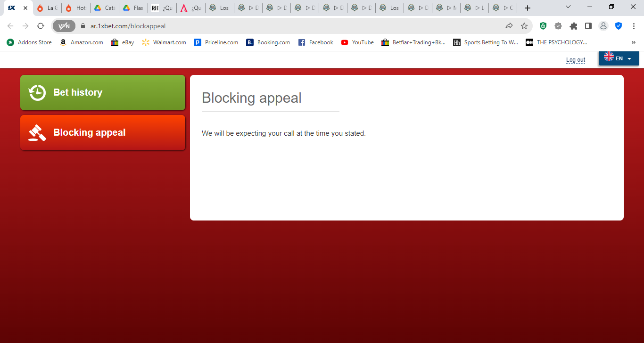Open the user profile avatar icon
644x343 pixels.
coord(603,26)
